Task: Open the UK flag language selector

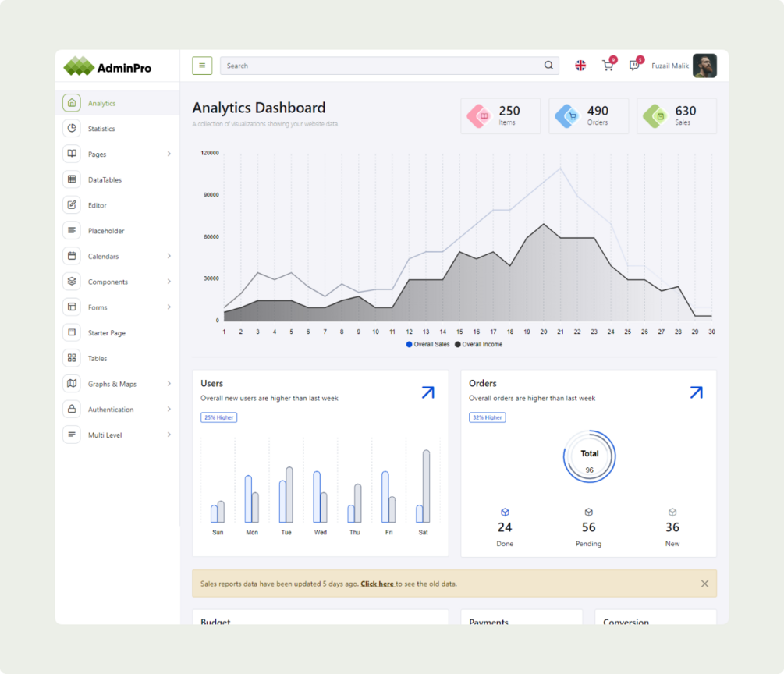Action: click(580, 66)
